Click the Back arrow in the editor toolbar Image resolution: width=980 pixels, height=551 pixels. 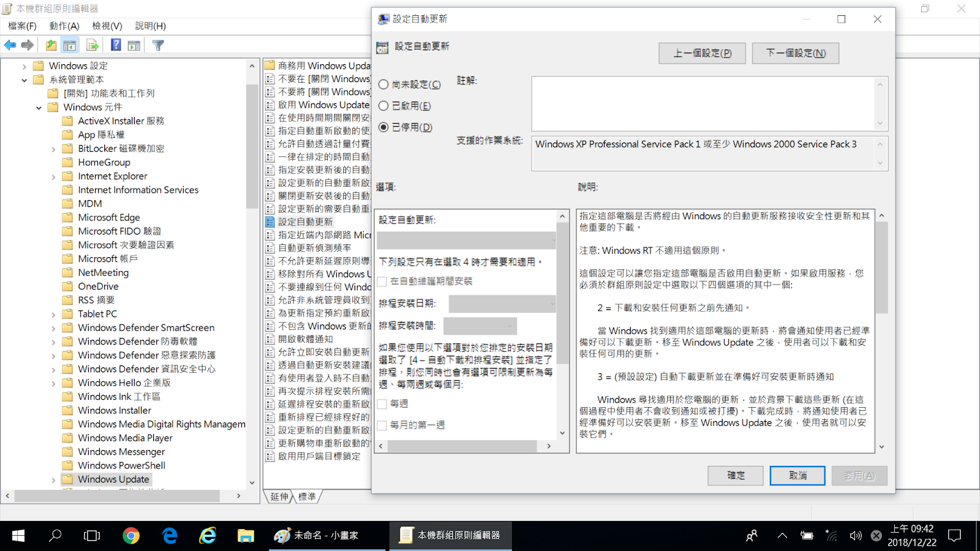[x=10, y=45]
